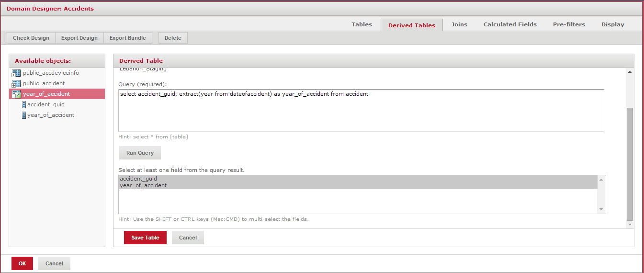
Task: Click the public_accident table icon
Action: pyautogui.click(x=16, y=84)
